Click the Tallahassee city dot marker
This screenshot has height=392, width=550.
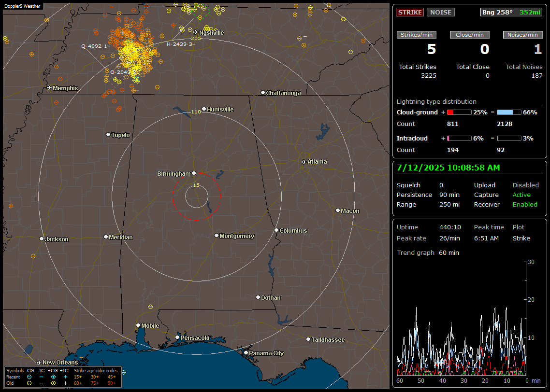point(308,339)
